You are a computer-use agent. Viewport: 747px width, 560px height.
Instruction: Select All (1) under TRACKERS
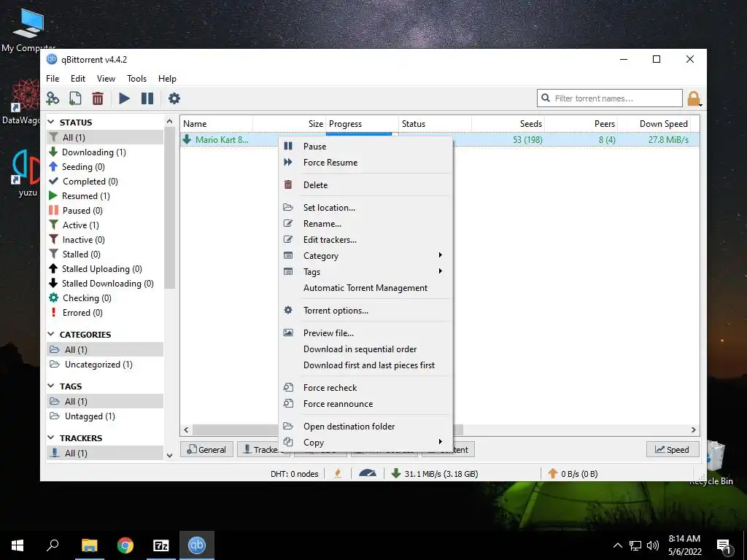pos(105,453)
